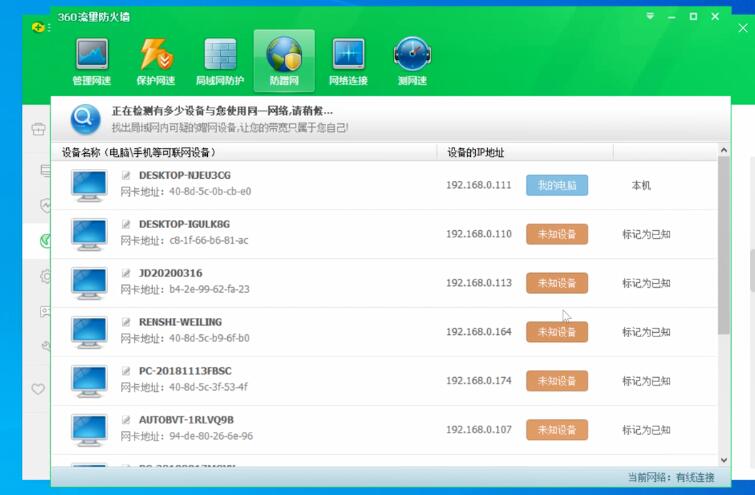This screenshot has height=495, width=755.
Task: Click monitor icon for DESKTOP-IGULK8G
Action: pos(89,234)
